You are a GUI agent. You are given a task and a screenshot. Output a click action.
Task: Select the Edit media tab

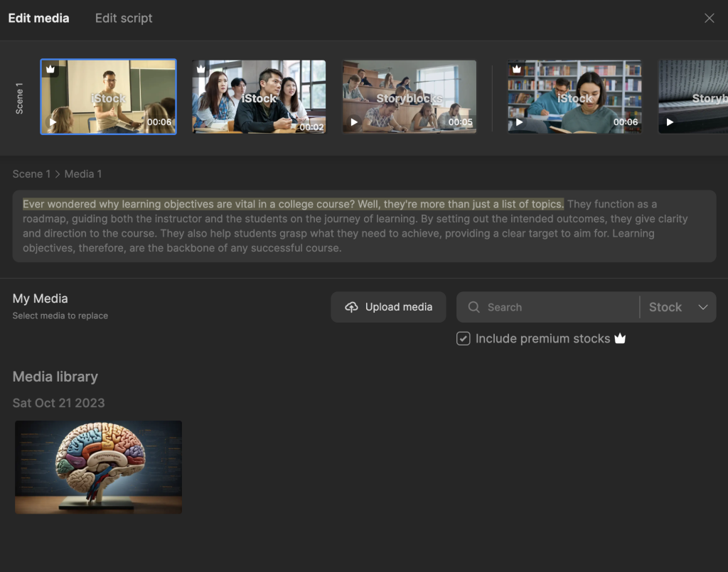(38, 18)
